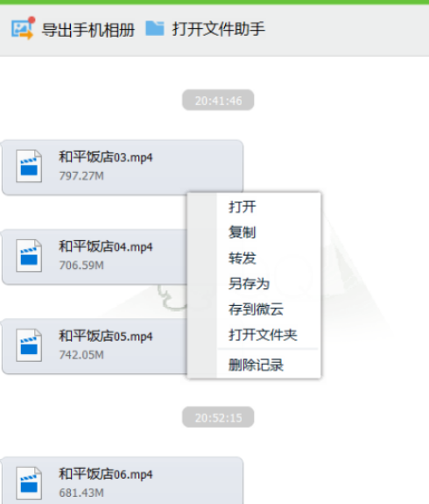This screenshot has width=429, height=504.
Task: Click the export phone album icon
Action: 23,28
